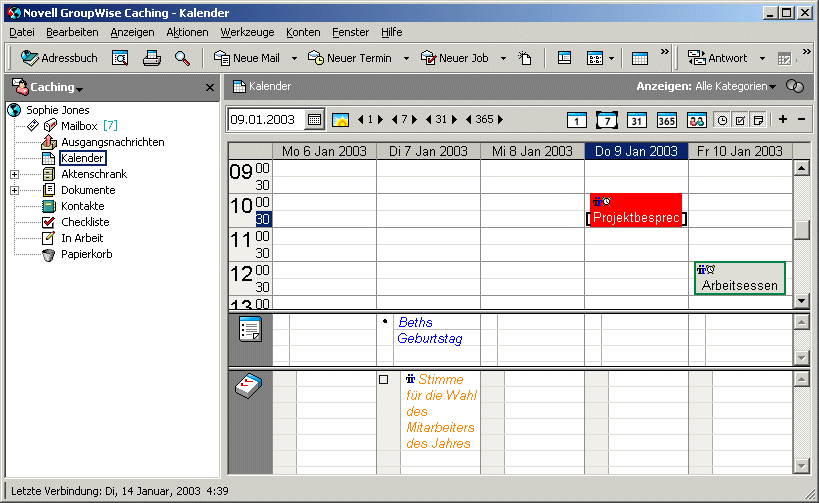The image size is (819, 503).
Task: Toggle the notes pane button
Action: click(758, 120)
